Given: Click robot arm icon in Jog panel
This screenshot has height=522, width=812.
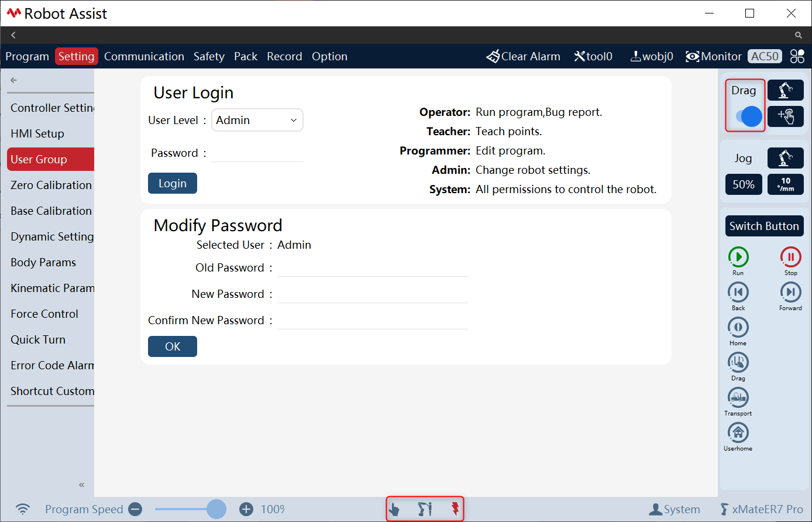Looking at the screenshot, I should click(x=786, y=158).
